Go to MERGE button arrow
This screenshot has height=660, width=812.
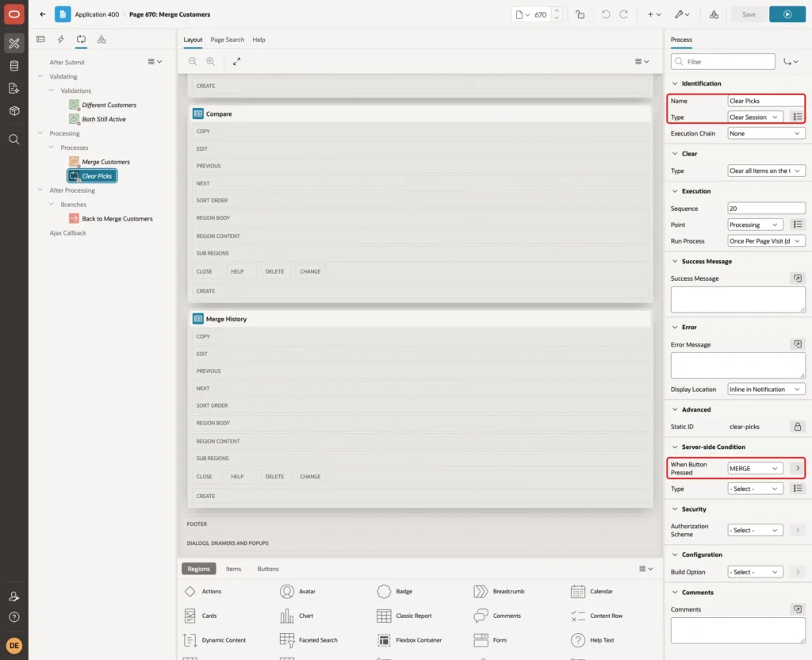[798, 468]
